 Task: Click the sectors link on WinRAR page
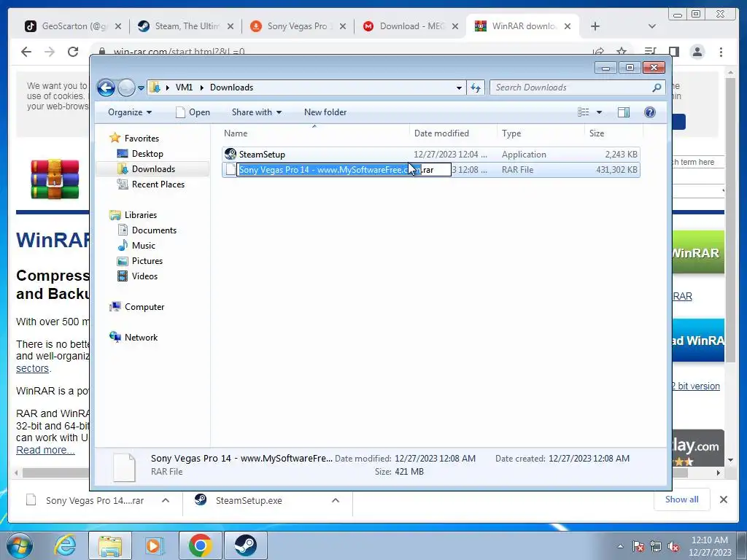pyautogui.click(x=32, y=368)
